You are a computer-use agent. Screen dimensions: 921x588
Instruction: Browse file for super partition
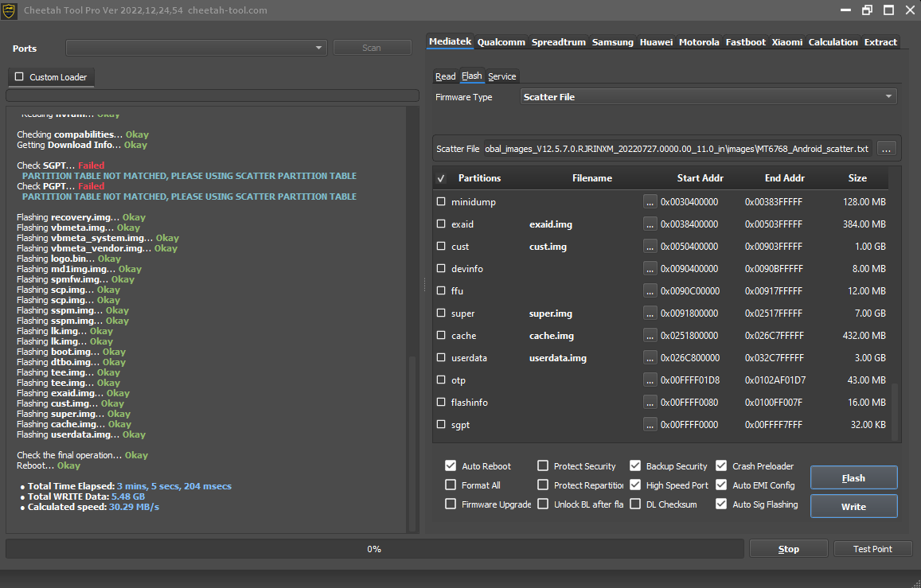point(650,313)
